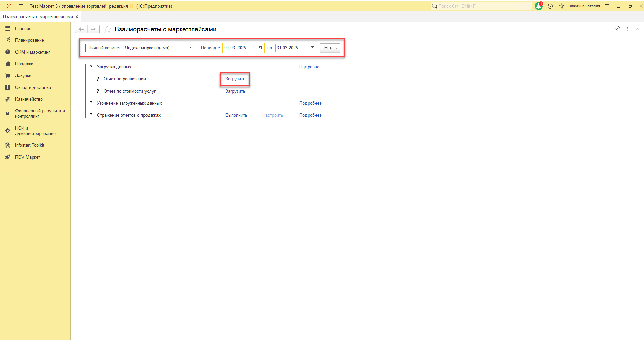Open Казначейство section in sidebar
Viewport: 644px width, 340px height.
tap(29, 99)
